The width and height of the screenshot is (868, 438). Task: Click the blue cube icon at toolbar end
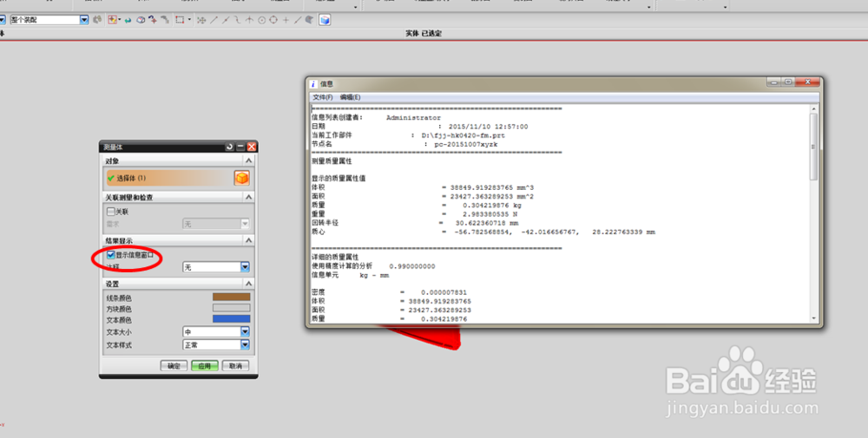pyautogui.click(x=325, y=20)
